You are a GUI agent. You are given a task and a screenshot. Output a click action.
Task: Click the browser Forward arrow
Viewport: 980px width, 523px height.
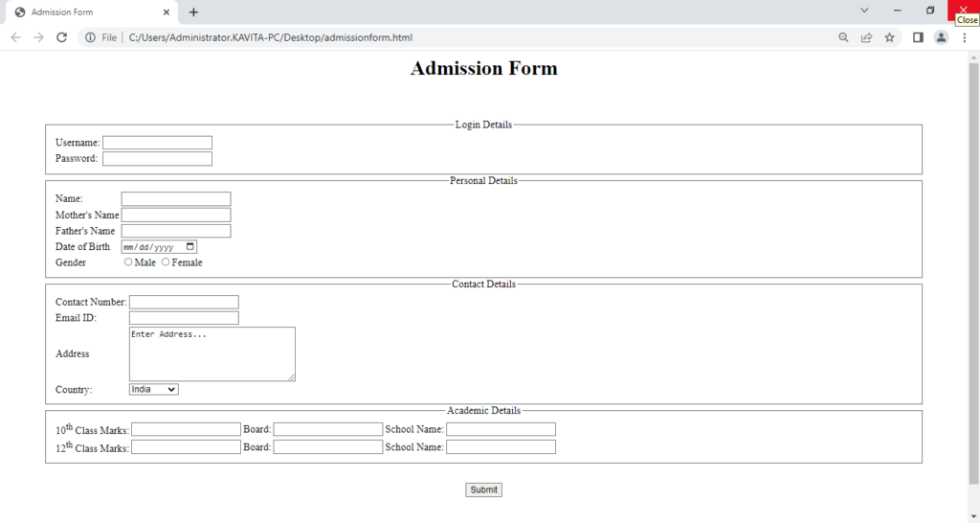(x=38, y=37)
